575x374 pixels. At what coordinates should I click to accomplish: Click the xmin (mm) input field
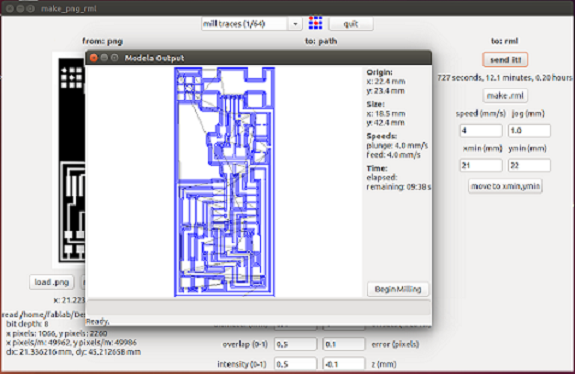pos(481,165)
